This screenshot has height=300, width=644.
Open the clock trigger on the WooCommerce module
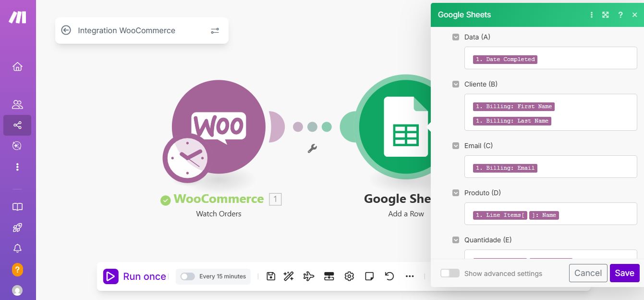coord(185,158)
